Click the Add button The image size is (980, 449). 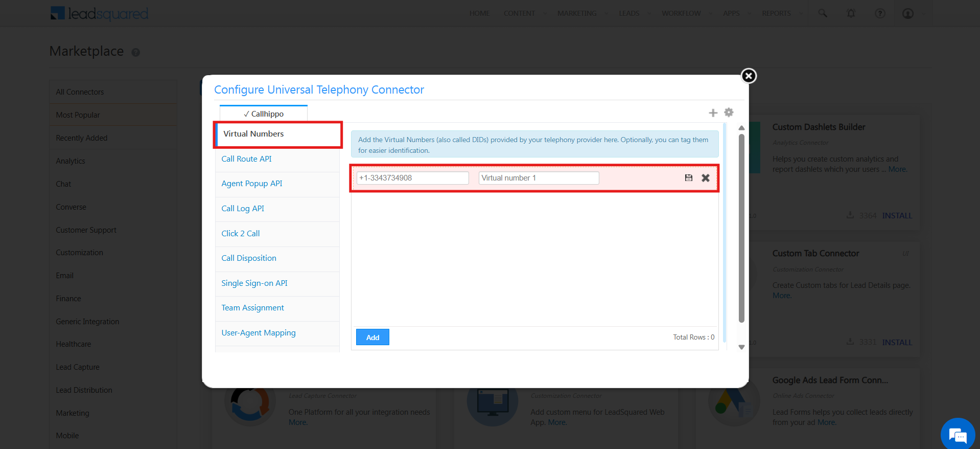pyautogui.click(x=372, y=338)
